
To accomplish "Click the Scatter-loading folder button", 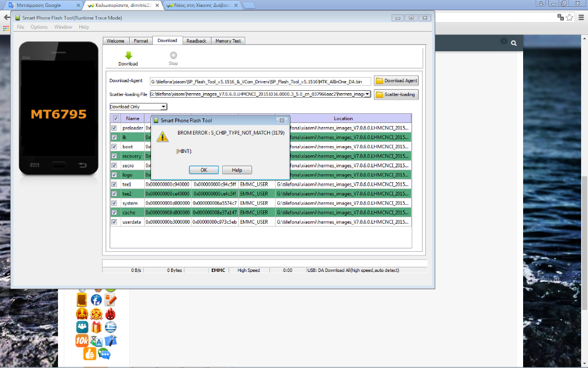I will pyautogui.click(x=396, y=94).
